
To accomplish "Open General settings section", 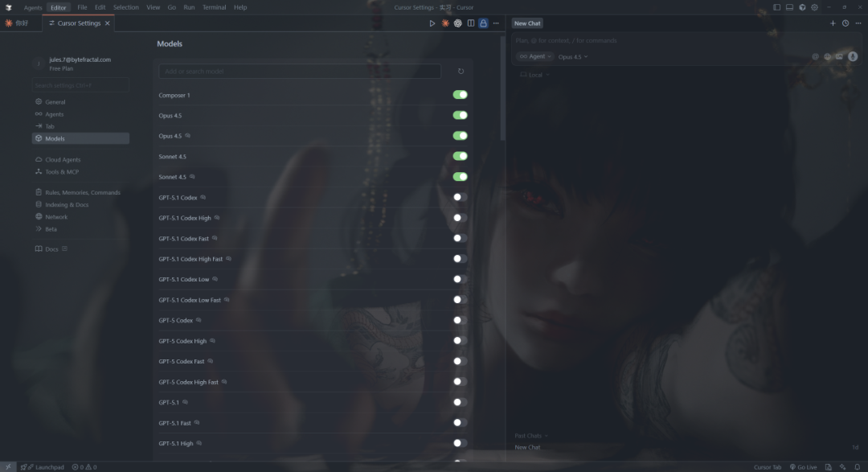I will click(81, 102).
